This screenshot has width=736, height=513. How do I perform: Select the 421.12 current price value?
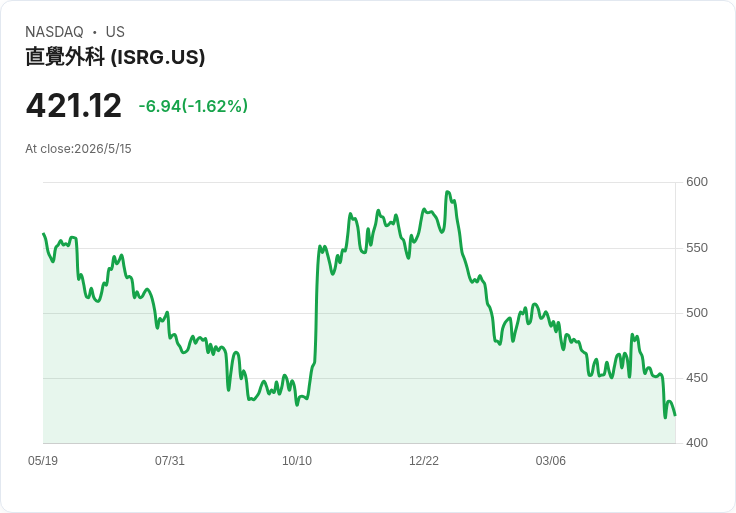74,106
